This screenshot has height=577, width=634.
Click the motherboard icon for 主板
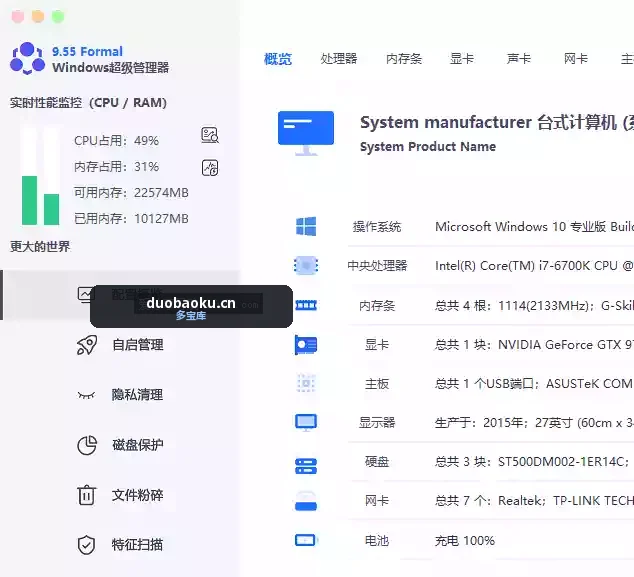pos(306,383)
